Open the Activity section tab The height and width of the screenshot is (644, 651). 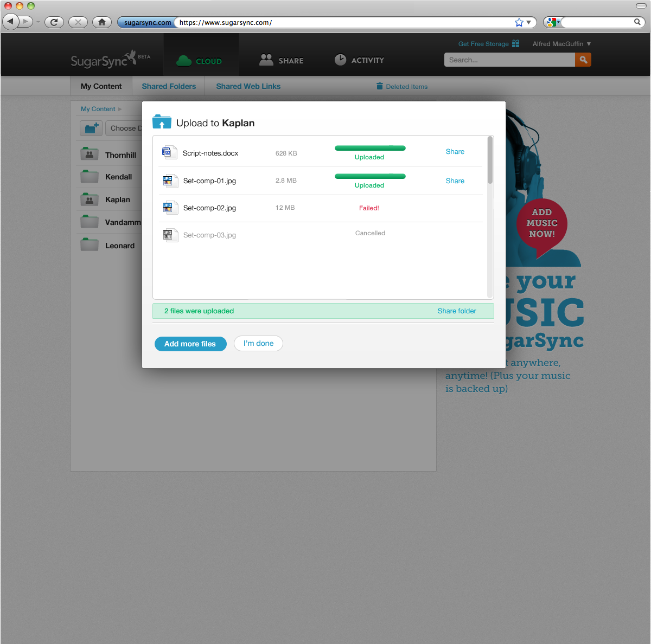[x=359, y=60]
